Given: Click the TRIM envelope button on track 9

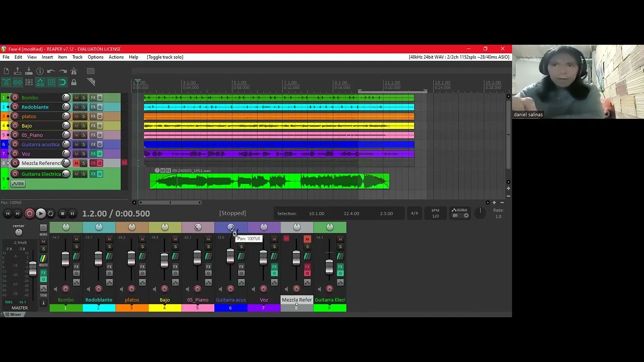Looking at the screenshot, I should click(x=18, y=184).
